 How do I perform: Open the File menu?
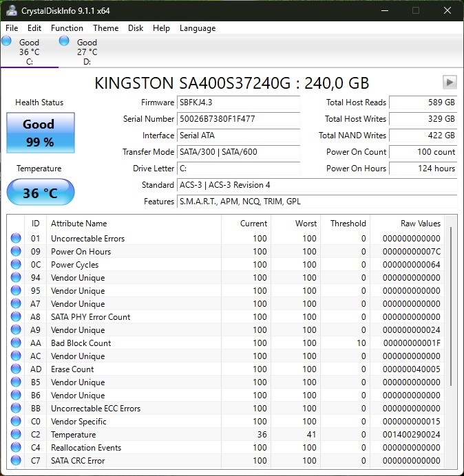pos(12,28)
